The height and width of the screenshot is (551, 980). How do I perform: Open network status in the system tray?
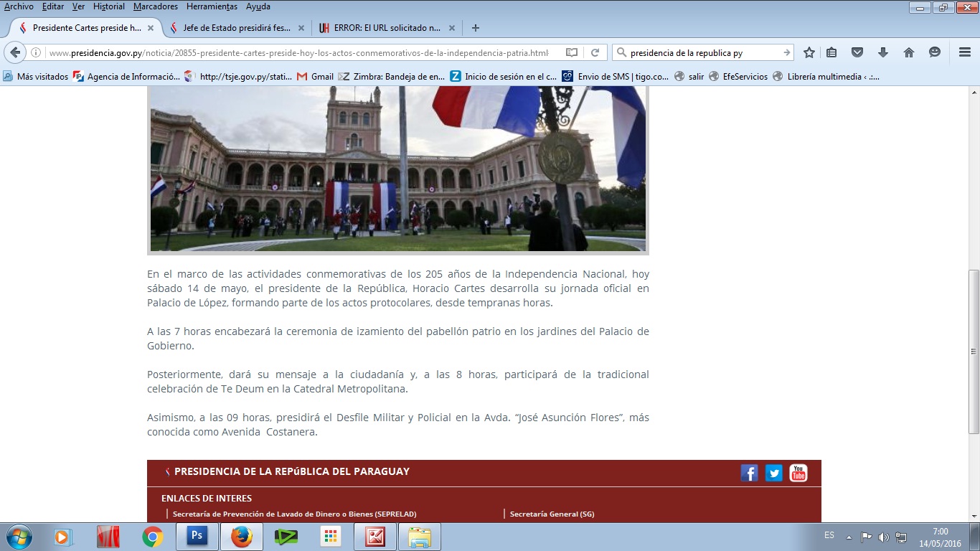[901, 537]
